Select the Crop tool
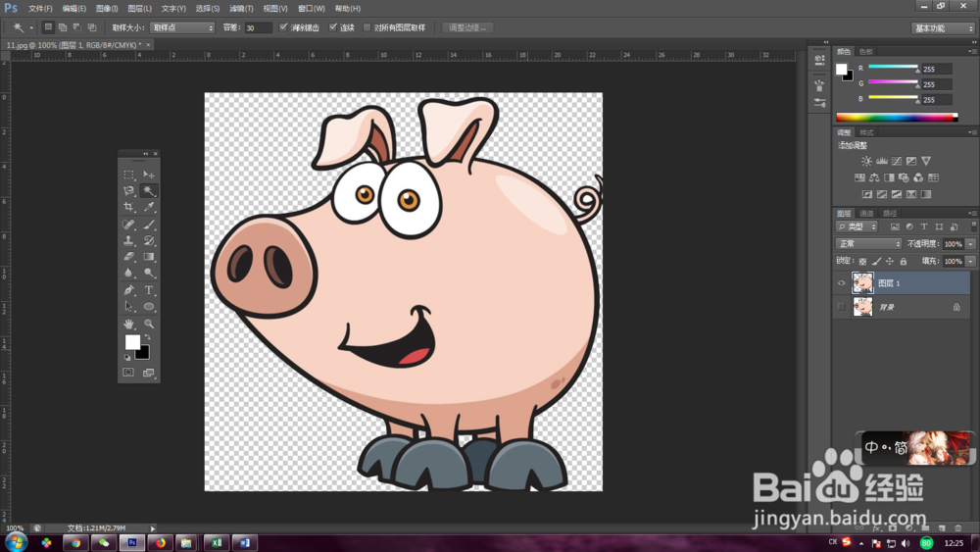 [x=128, y=207]
